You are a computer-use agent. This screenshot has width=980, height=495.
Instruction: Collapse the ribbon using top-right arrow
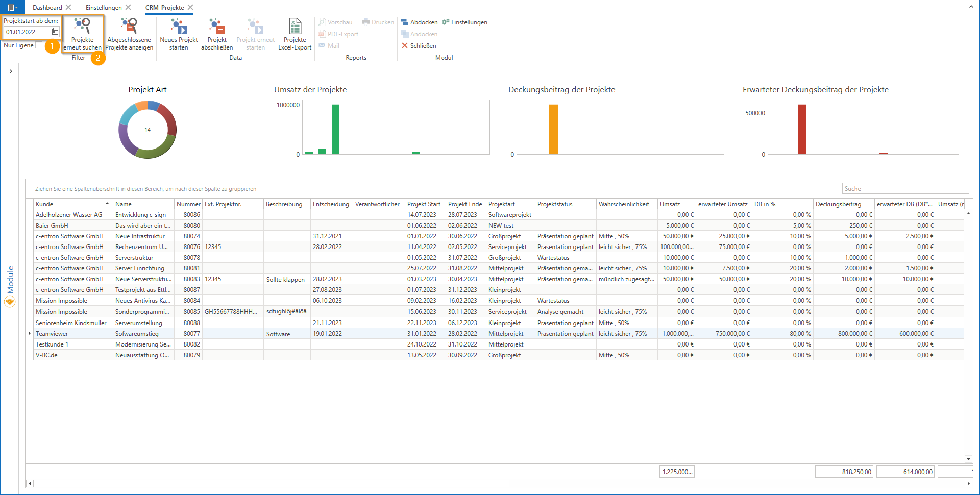tap(971, 7)
